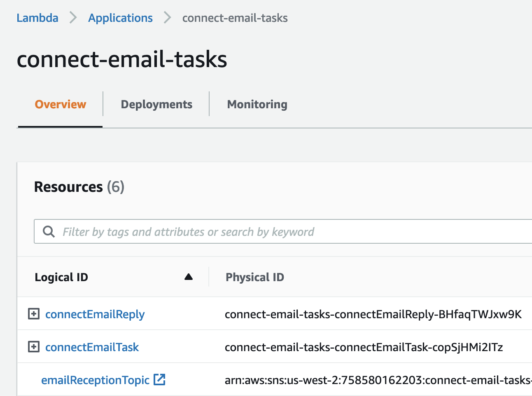The width and height of the screenshot is (532, 396).
Task: Click the emailReceptionTopic external link icon
Action: [159, 380]
